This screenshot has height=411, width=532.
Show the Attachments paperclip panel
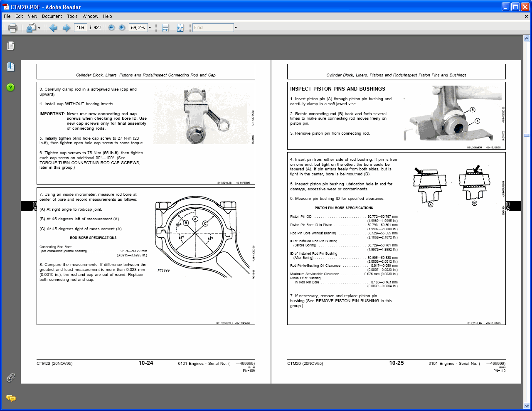[x=11, y=377]
